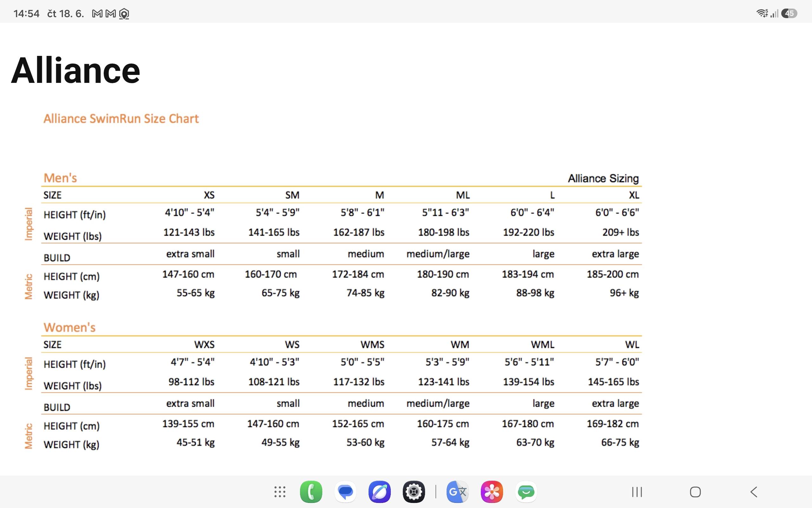Click the weight cell "98-112 lbs"
Viewport: 812px width, 508px height.
(191, 382)
